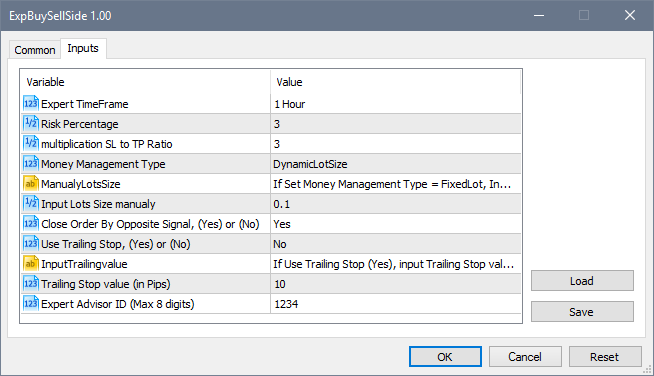Confirm settings with the OK button
654x376 pixels.
pyautogui.click(x=445, y=357)
